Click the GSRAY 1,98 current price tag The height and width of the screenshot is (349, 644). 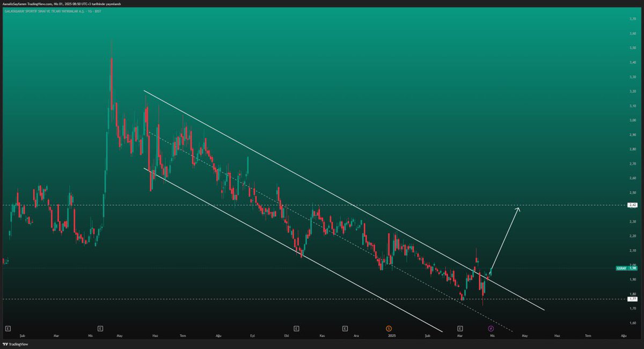[626, 268]
